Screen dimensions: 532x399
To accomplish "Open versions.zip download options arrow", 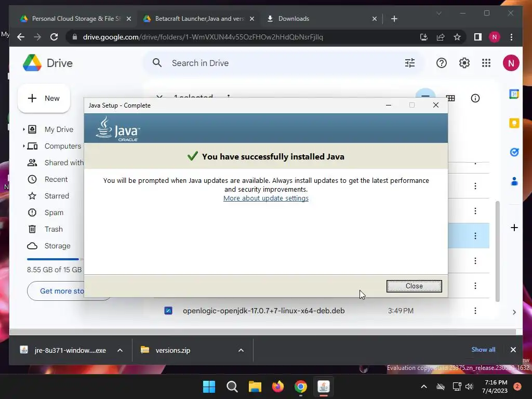I will [x=241, y=350].
